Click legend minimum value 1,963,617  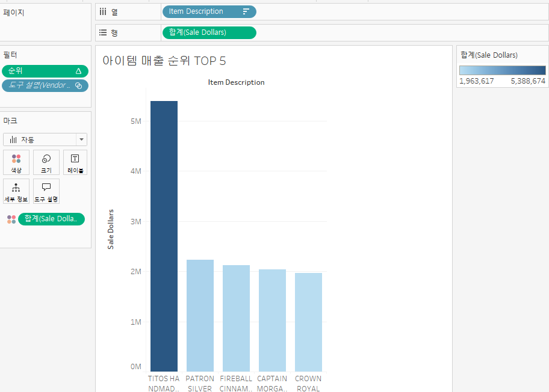coord(477,81)
